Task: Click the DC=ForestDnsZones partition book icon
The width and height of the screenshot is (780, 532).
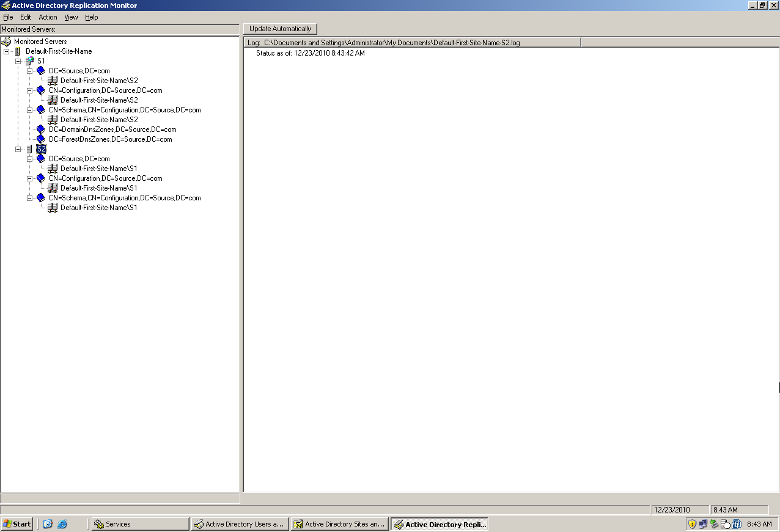Action: [41, 139]
